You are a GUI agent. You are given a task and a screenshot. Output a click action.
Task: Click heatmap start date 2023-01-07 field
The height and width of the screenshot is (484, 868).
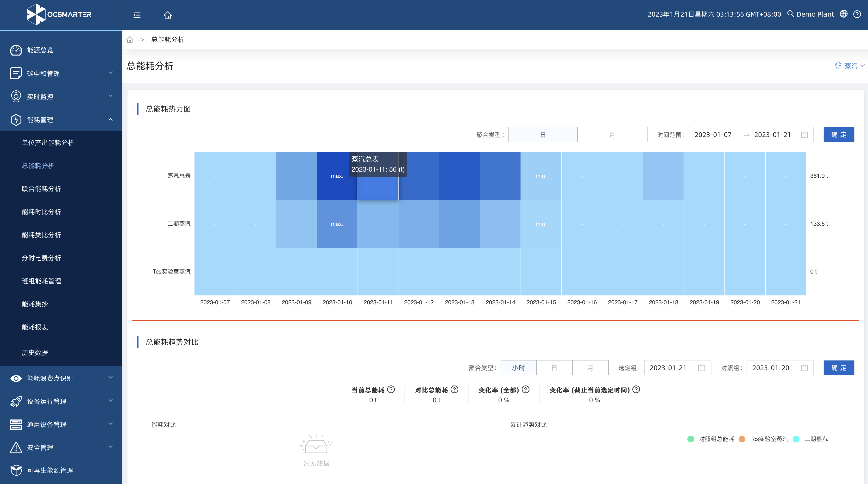(x=713, y=135)
